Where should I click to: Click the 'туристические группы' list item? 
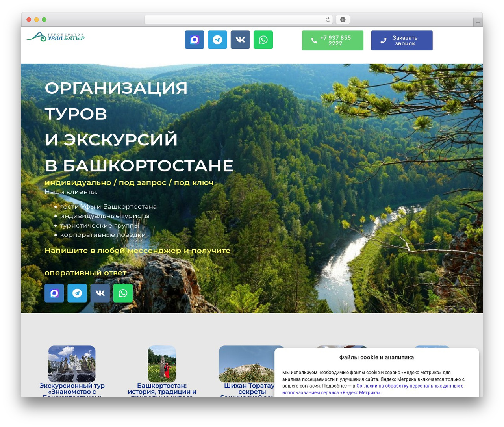coord(100,225)
